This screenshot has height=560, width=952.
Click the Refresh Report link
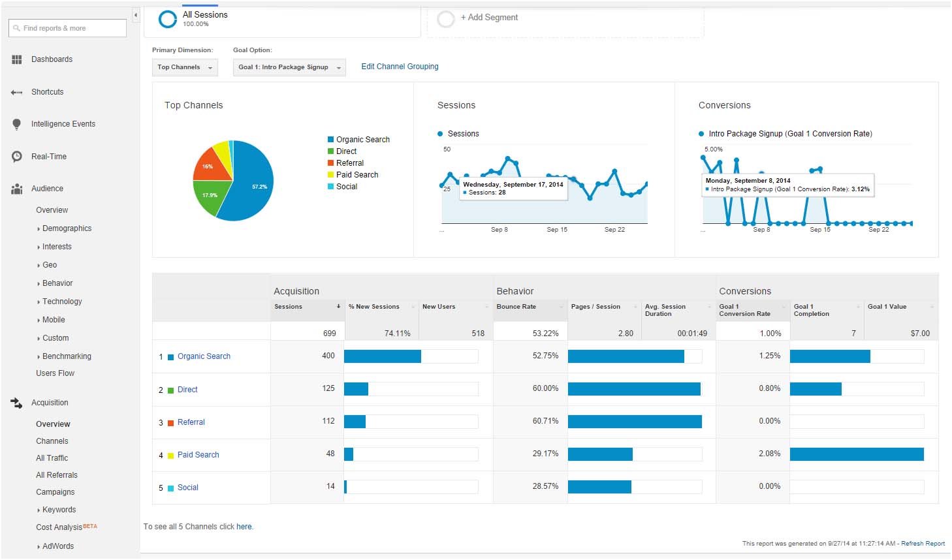[923, 544]
